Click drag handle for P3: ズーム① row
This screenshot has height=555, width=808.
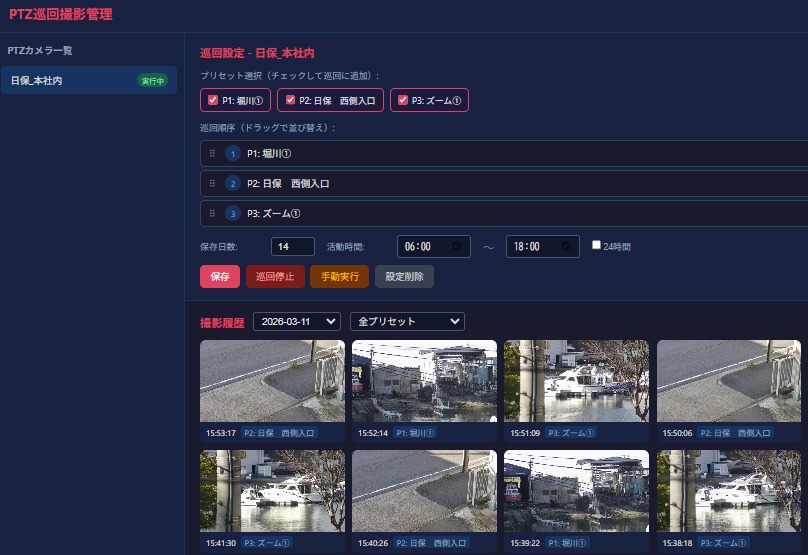click(212, 213)
